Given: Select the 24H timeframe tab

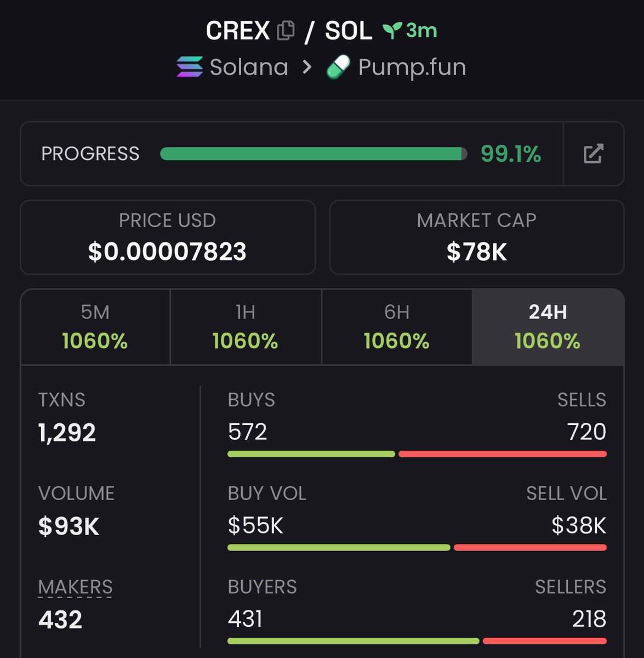Looking at the screenshot, I should click(548, 327).
